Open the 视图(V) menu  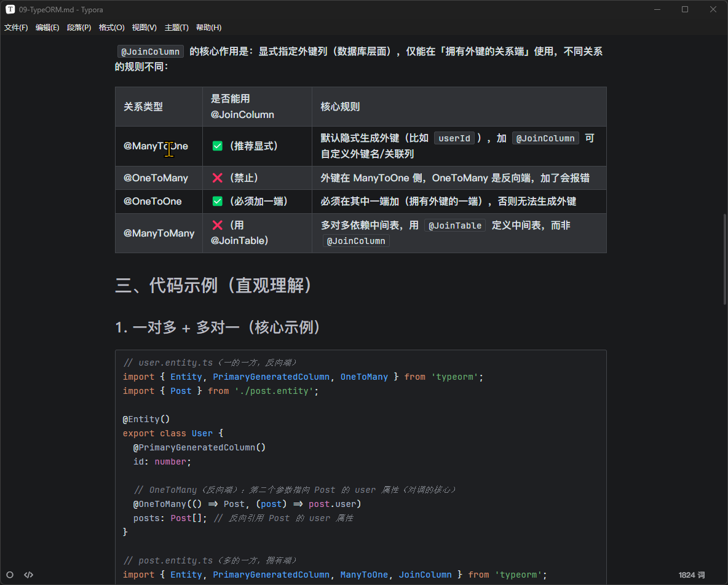pos(144,28)
